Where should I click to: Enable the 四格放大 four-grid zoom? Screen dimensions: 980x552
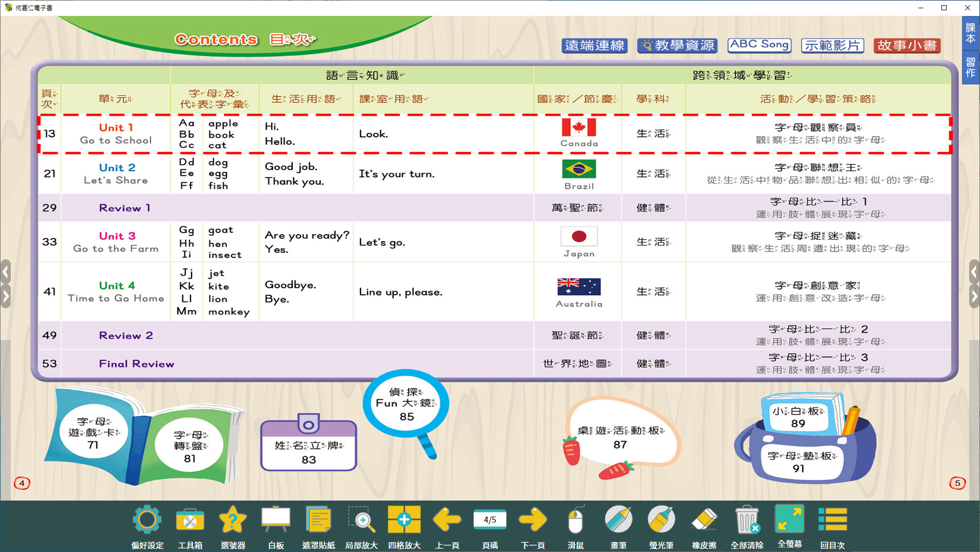click(x=404, y=521)
